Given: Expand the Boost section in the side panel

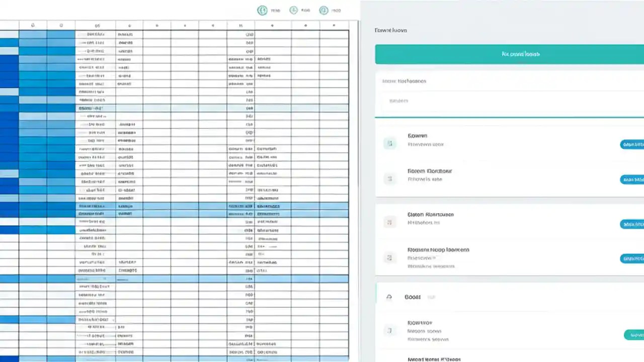Looking at the screenshot, I should coord(413,297).
